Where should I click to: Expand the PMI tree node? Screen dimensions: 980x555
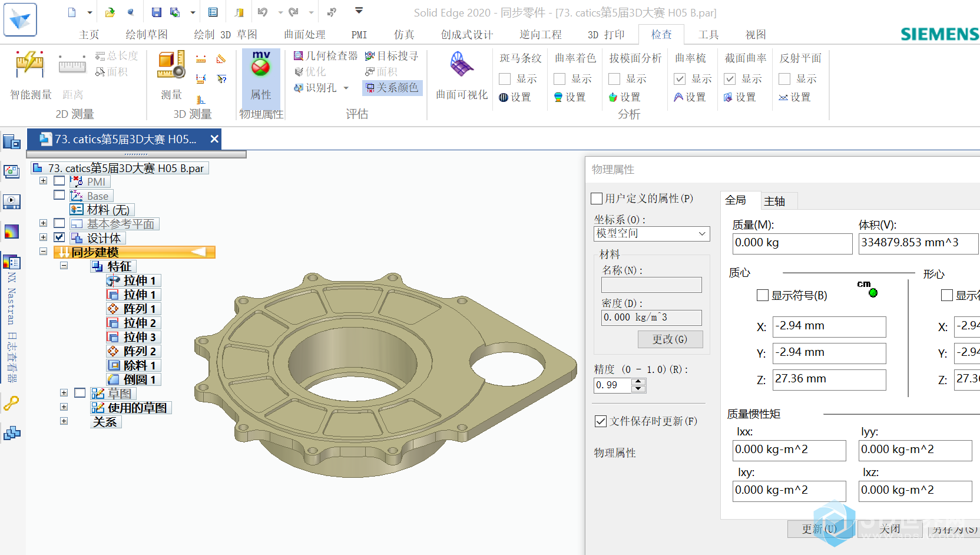[43, 181]
